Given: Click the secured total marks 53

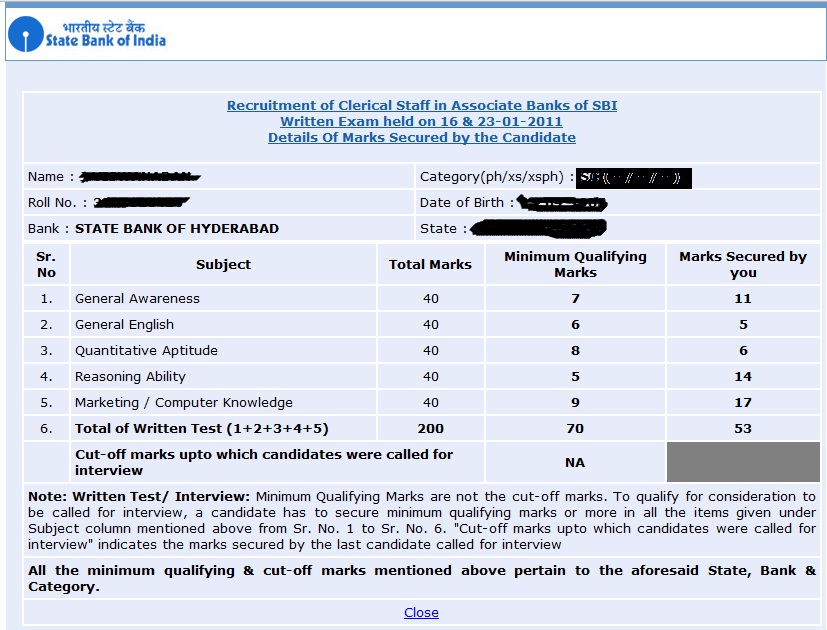Looking at the screenshot, I should [x=743, y=428].
